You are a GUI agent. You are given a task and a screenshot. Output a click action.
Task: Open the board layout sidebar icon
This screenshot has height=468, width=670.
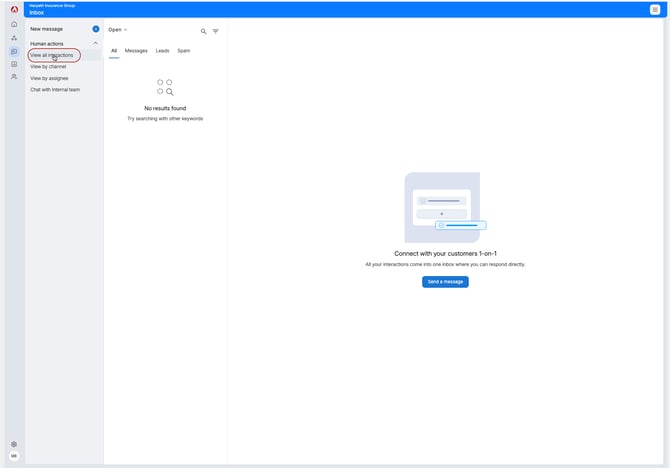point(14,64)
